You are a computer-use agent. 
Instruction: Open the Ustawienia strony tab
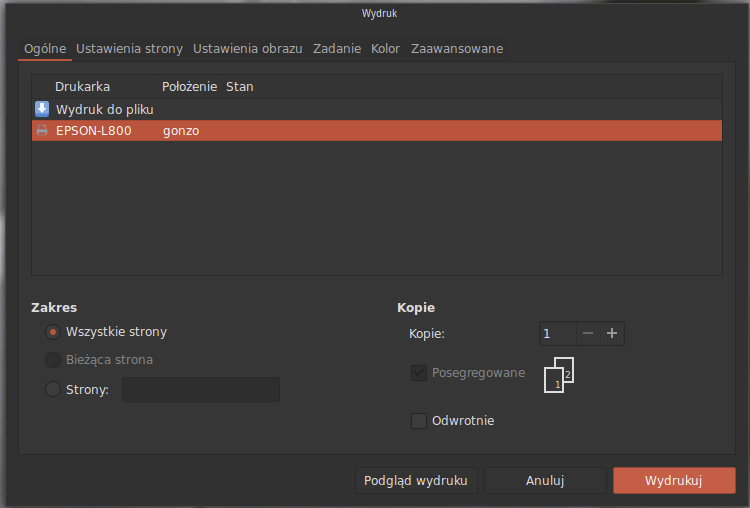tap(129, 49)
